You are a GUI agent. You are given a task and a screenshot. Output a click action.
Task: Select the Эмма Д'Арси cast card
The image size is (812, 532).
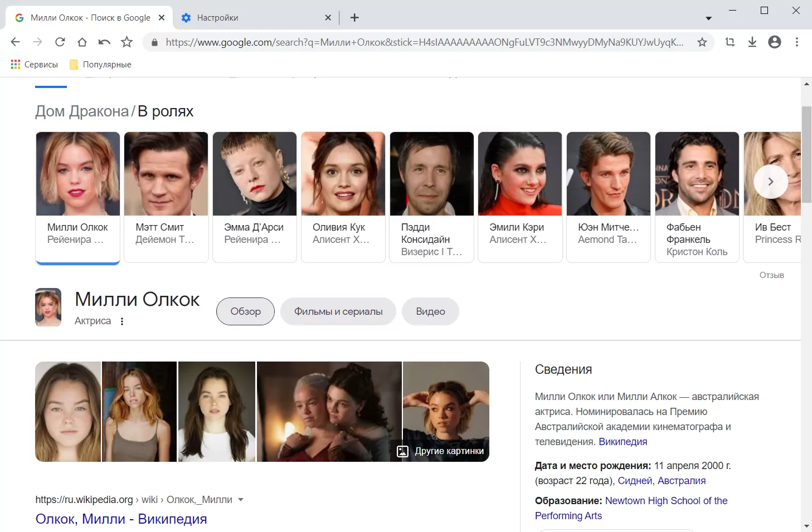255,197
